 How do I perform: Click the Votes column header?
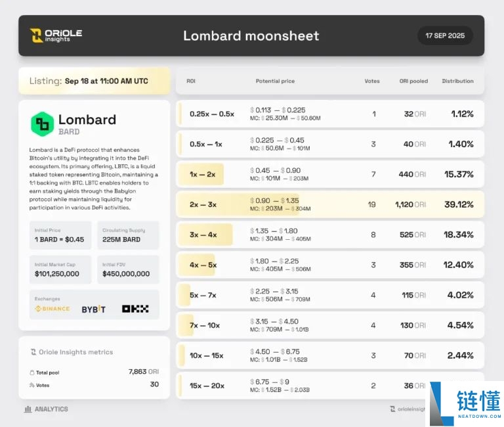tap(372, 81)
